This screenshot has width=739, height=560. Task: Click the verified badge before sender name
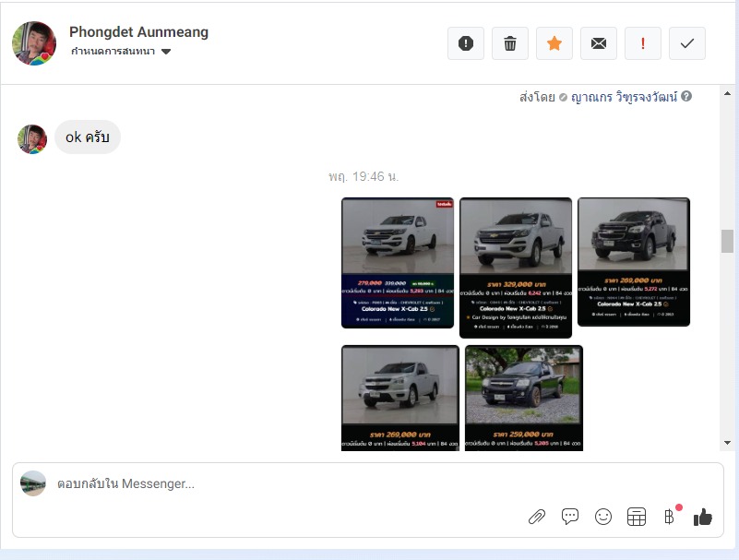(x=563, y=98)
